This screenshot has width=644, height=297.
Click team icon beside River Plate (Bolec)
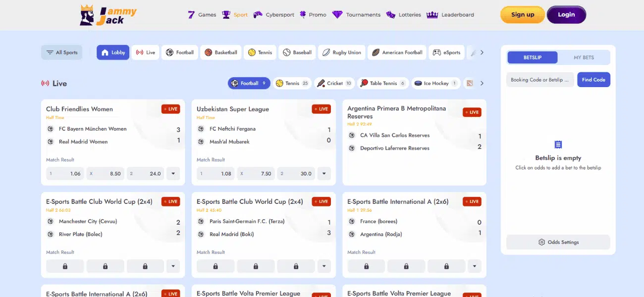pyautogui.click(x=50, y=234)
